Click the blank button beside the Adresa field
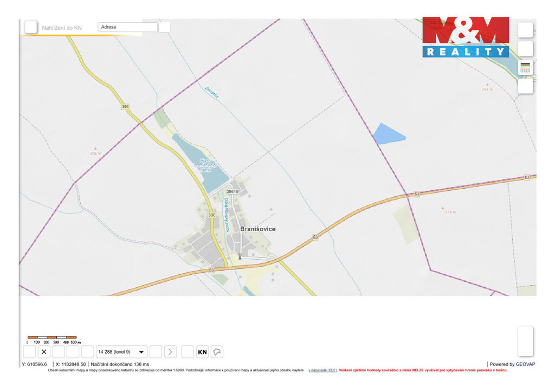Image resolution: width=555 pixels, height=392 pixels. 165,27
